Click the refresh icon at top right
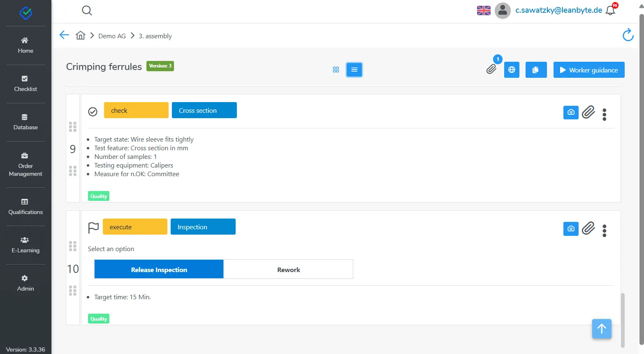This screenshot has height=354, width=644. pyautogui.click(x=628, y=35)
